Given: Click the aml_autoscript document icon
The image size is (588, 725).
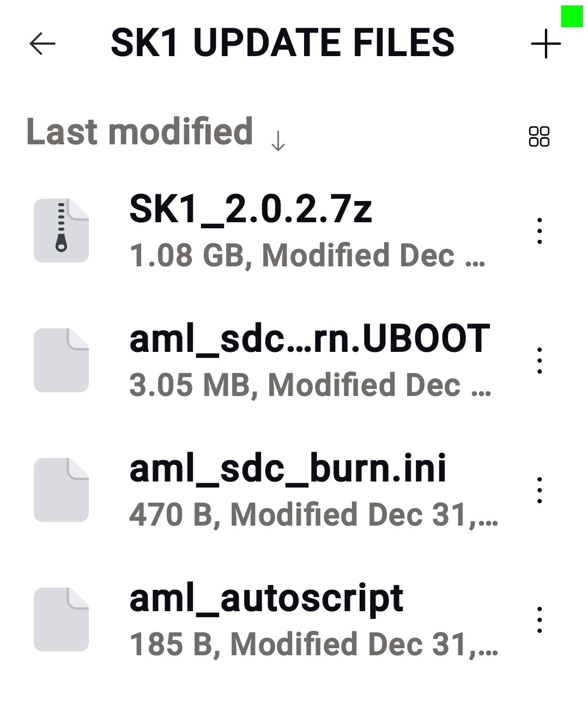Looking at the screenshot, I should click(x=61, y=620).
